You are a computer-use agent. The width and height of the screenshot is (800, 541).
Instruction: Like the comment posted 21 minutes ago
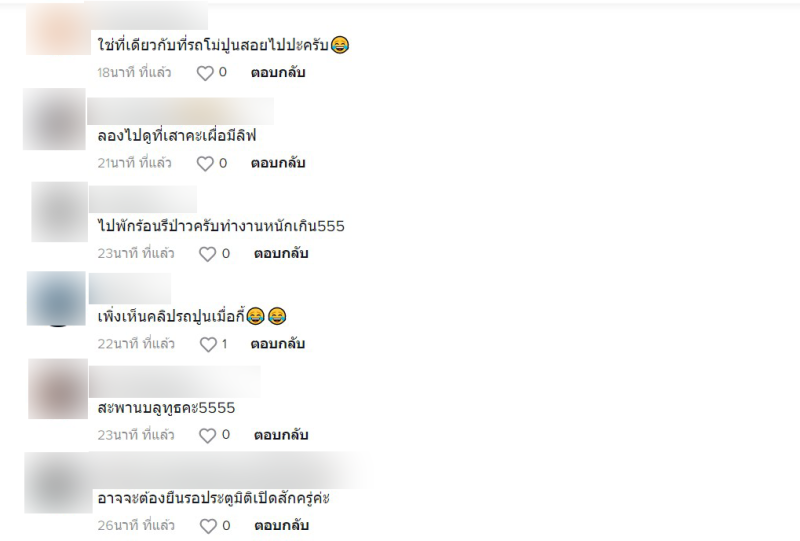coord(205,163)
